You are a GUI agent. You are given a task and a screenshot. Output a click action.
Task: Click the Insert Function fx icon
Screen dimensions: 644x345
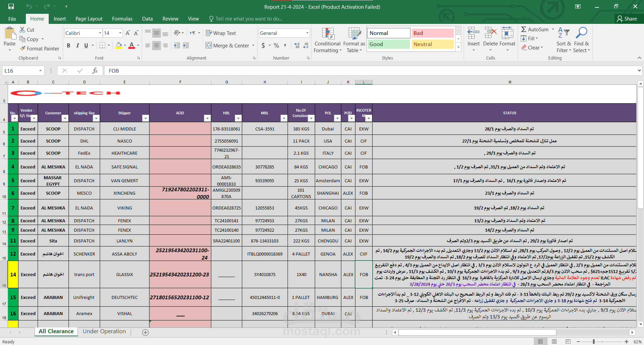point(95,71)
